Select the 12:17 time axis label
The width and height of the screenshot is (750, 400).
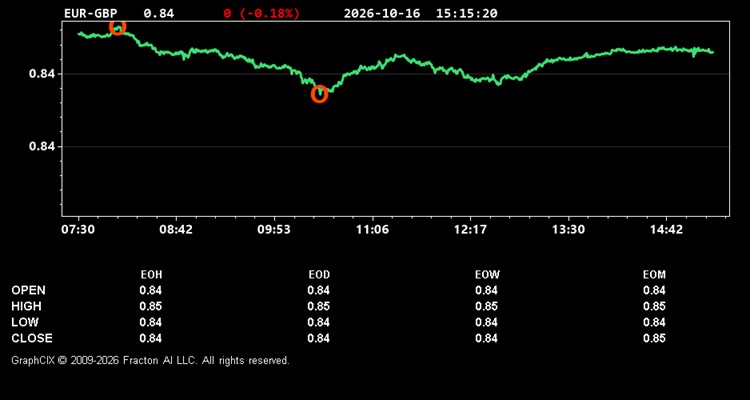tap(470, 230)
